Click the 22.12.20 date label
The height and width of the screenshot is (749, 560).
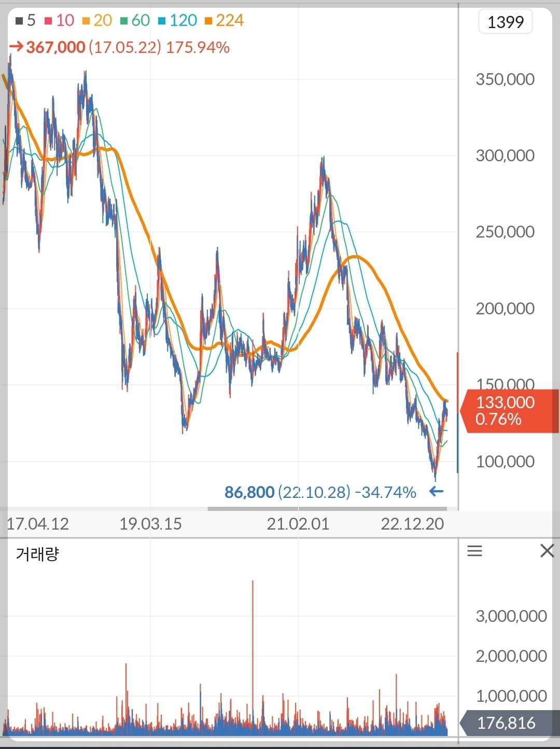tap(412, 524)
